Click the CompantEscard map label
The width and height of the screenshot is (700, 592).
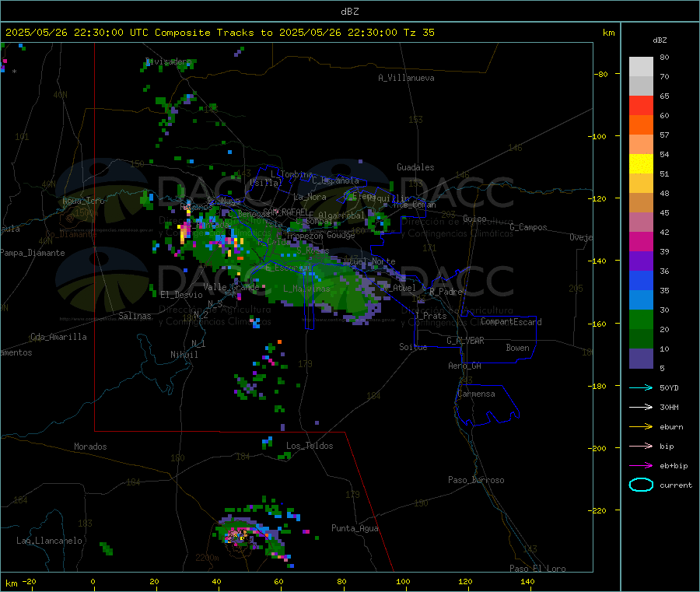511,321
